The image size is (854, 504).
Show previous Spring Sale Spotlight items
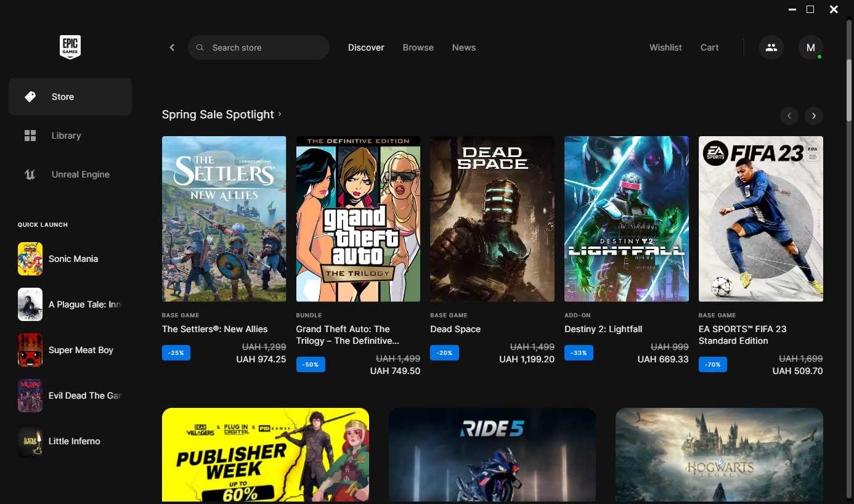click(789, 115)
